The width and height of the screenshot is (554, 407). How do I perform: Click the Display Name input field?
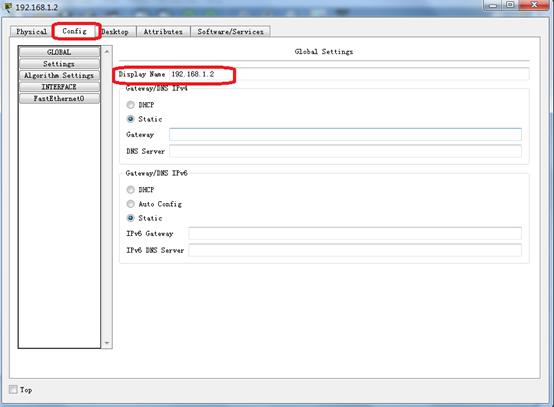349,74
